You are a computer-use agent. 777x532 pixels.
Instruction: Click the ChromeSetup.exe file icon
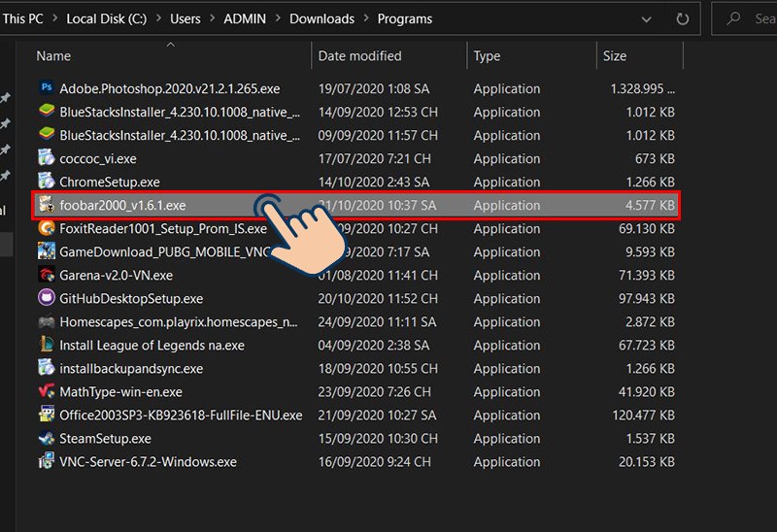[47, 181]
